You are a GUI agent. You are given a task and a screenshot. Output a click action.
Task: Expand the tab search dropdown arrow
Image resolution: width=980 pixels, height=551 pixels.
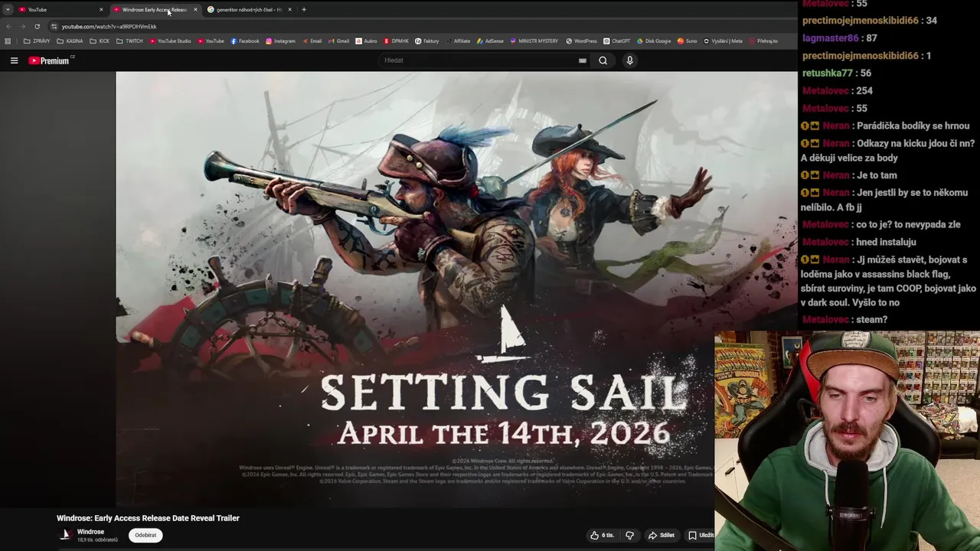(x=8, y=9)
